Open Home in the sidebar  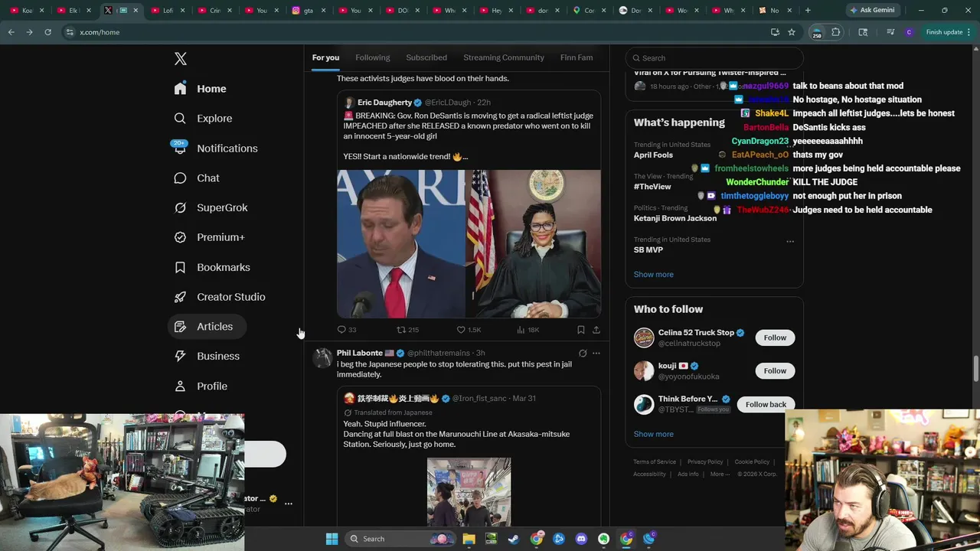[200, 89]
